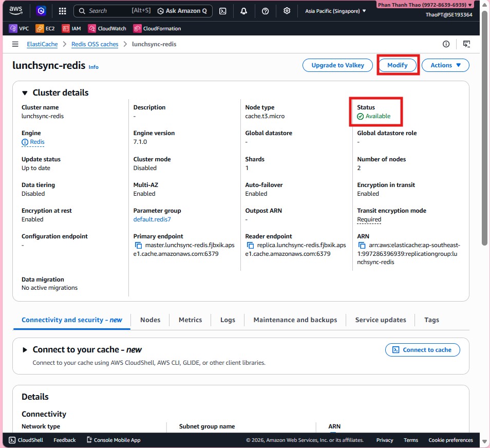The height and width of the screenshot is (448, 490).
Task: Collapse the Cluster details section
Action: 24,92
